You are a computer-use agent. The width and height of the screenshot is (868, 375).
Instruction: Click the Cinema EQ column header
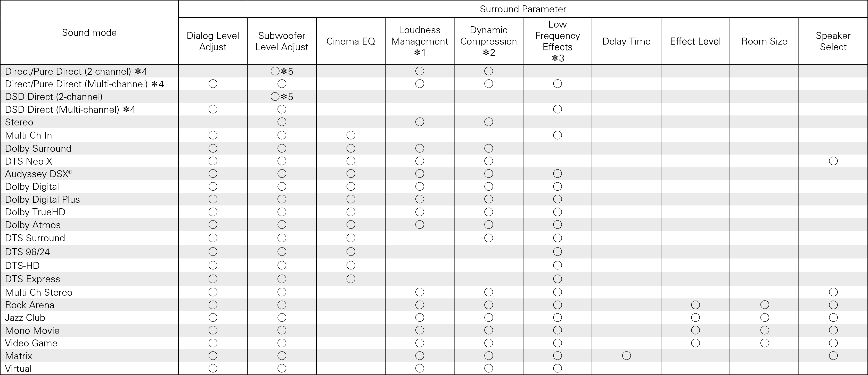(351, 41)
